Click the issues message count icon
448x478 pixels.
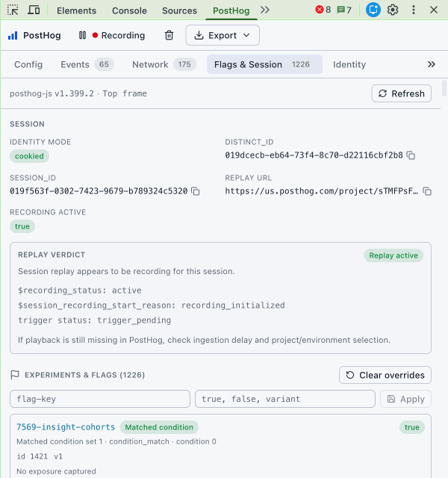pos(344,10)
